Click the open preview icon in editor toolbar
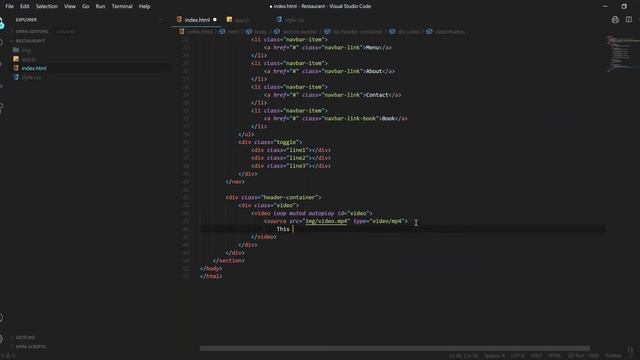 [x=615, y=20]
